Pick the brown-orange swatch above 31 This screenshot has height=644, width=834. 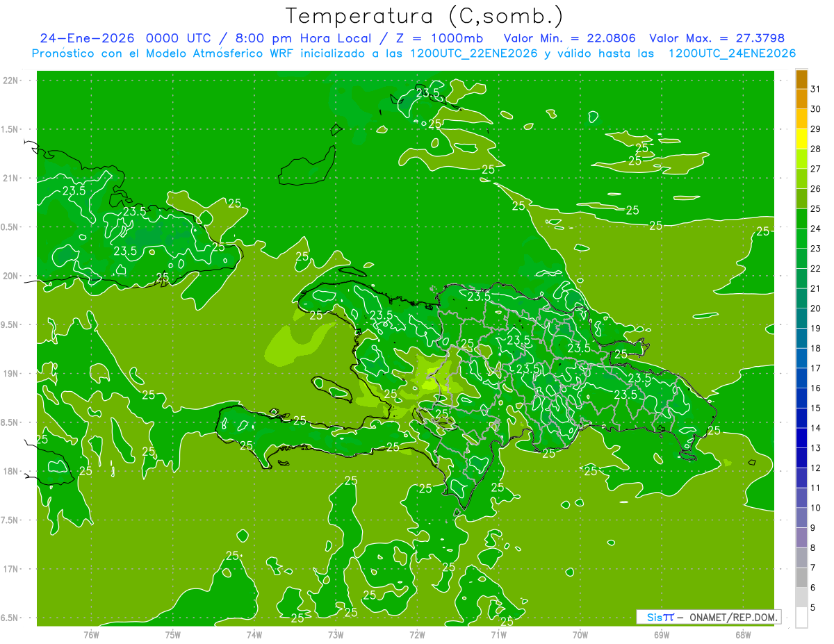click(801, 79)
